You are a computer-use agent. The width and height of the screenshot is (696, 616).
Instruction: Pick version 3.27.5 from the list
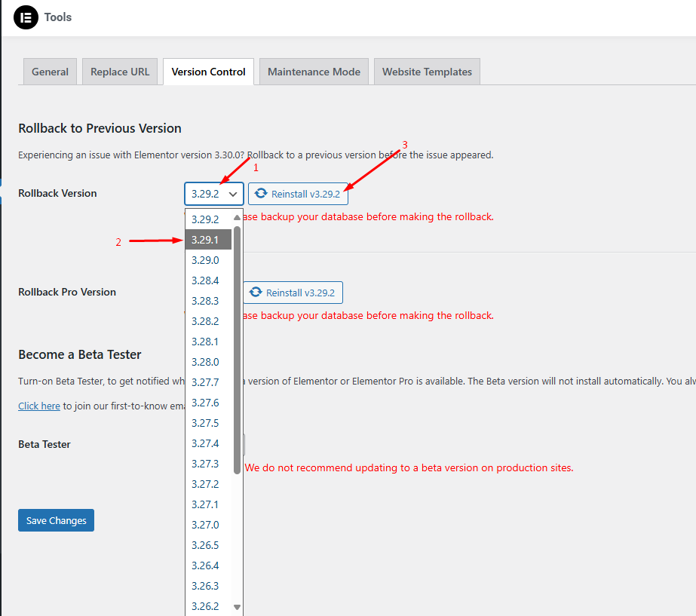pyautogui.click(x=209, y=423)
